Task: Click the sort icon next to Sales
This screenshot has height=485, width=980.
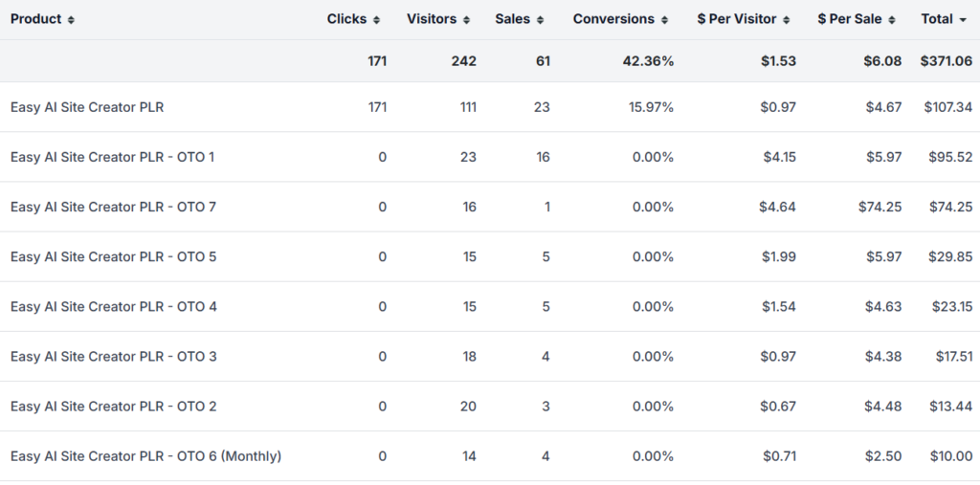Action: click(x=540, y=20)
